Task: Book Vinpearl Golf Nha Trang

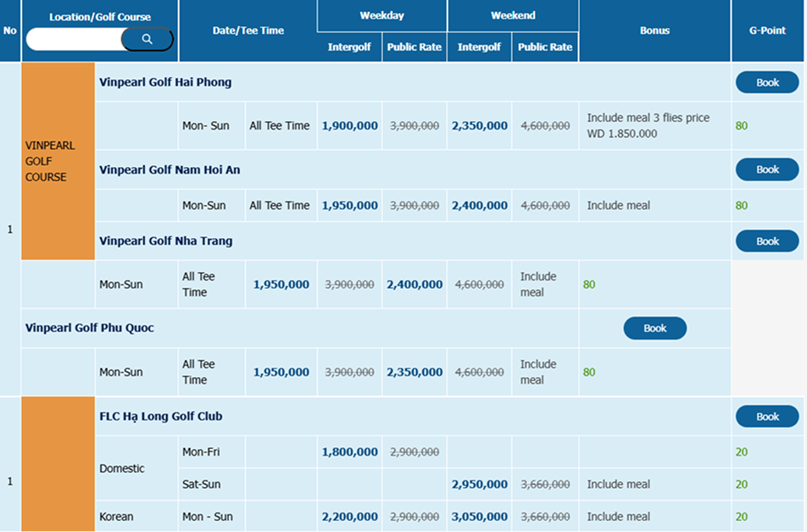Action: coord(767,241)
